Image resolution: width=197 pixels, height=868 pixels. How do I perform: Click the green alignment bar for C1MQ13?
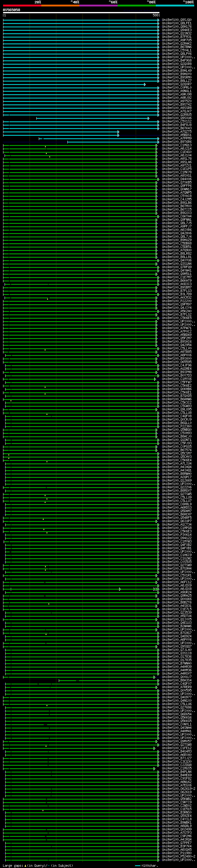[x=80, y=146]
